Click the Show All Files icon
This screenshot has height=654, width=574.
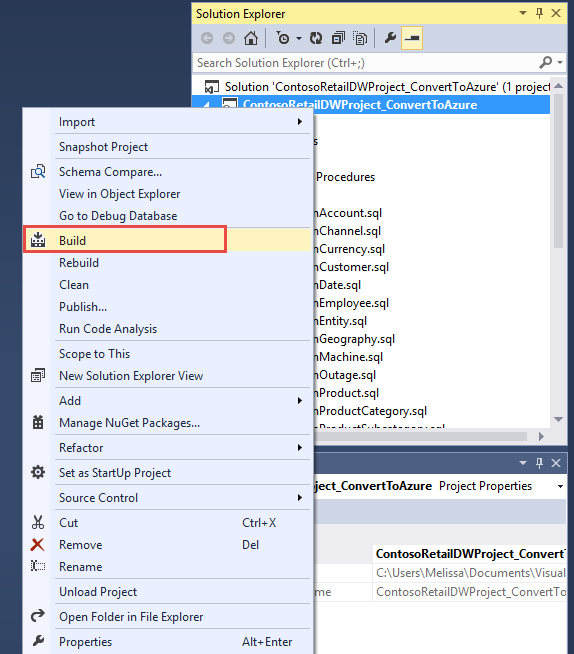360,38
